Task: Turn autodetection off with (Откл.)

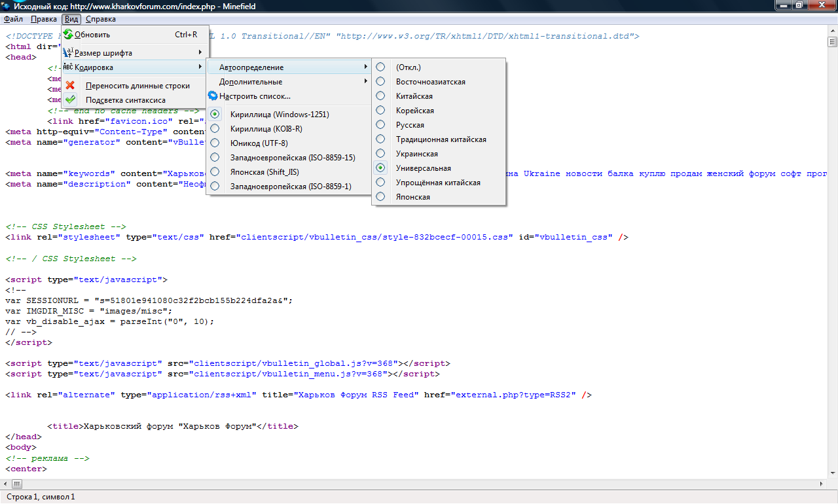Action: click(439, 67)
